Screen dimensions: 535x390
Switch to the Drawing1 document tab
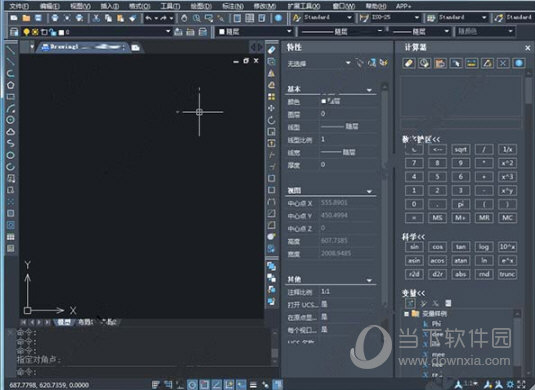83,47
